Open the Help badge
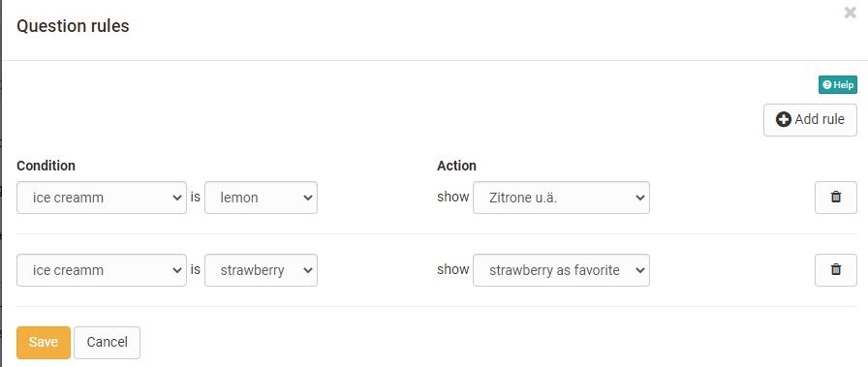868x367 pixels. (x=838, y=85)
